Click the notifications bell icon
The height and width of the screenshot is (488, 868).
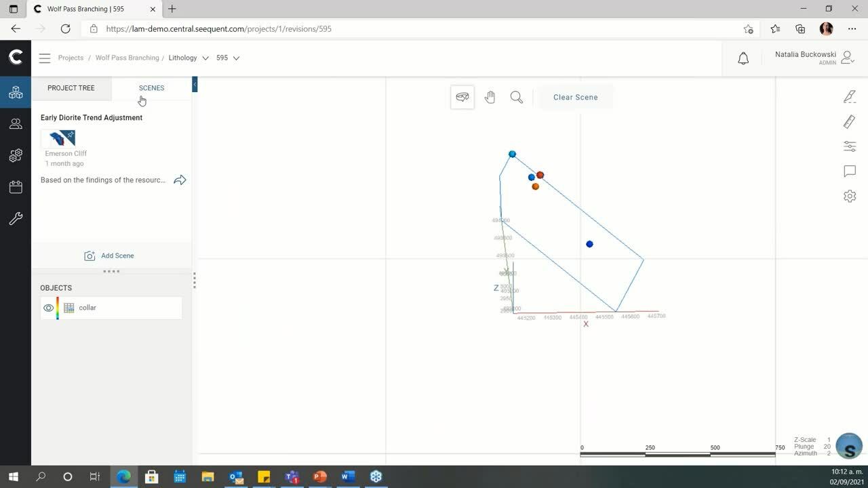point(743,58)
